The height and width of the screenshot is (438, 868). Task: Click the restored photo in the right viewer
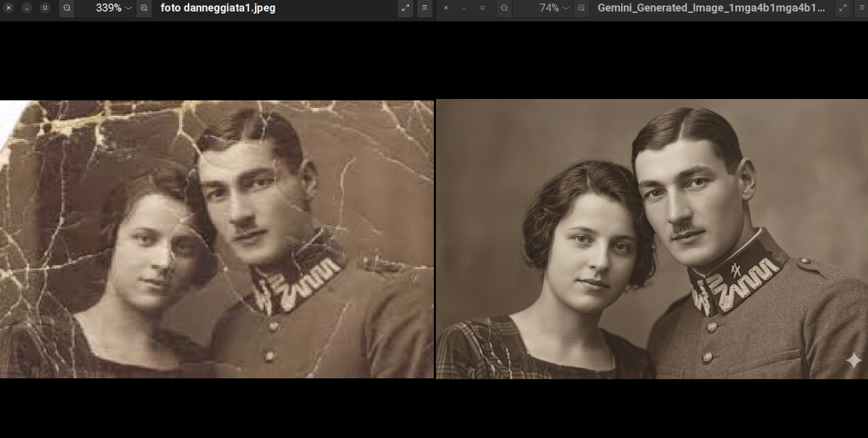coord(651,239)
